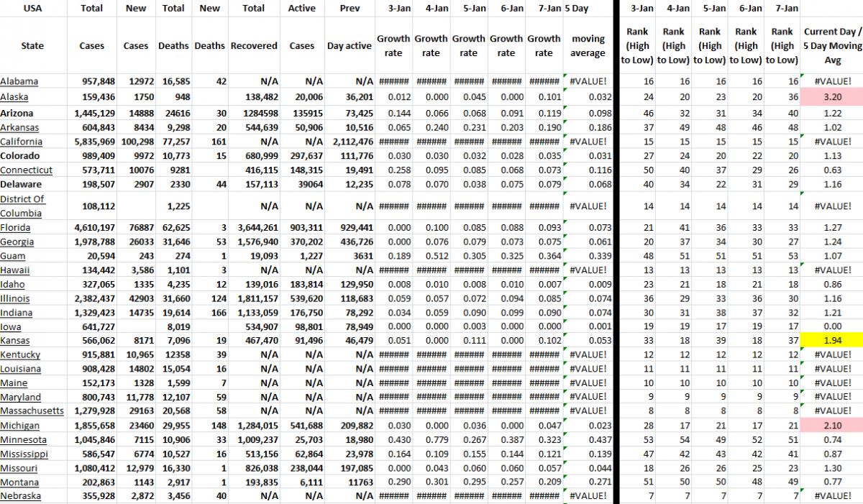Click the 'Day active' column header
This screenshot has height=504, width=863.
pos(350,45)
